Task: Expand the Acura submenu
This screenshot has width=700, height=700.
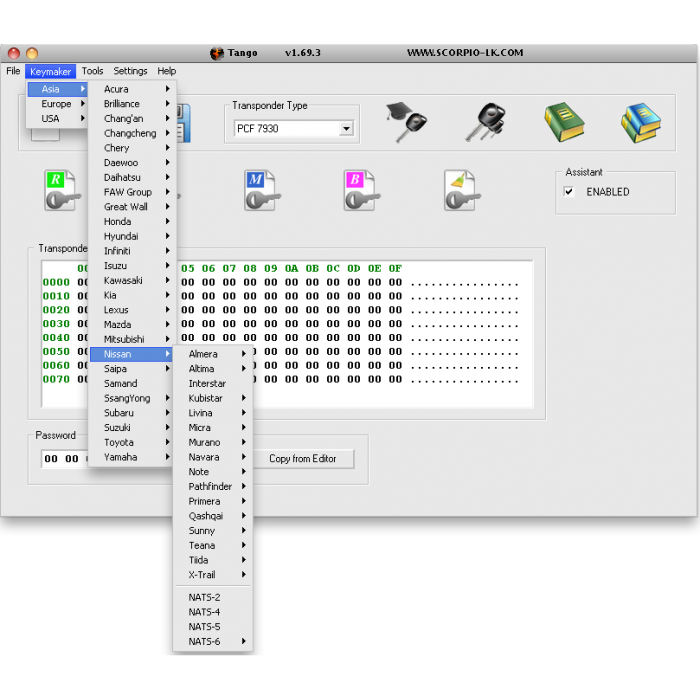Action: pyautogui.click(x=133, y=89)
